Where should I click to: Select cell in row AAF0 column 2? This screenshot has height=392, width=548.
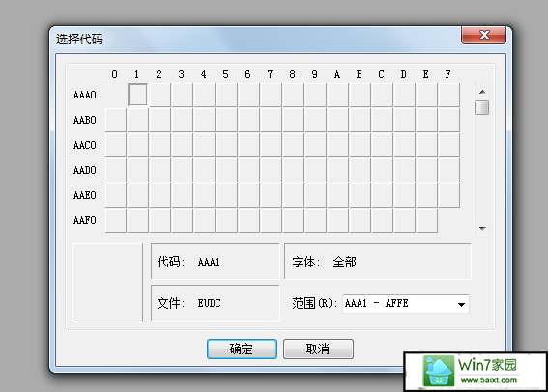[159, 220]
